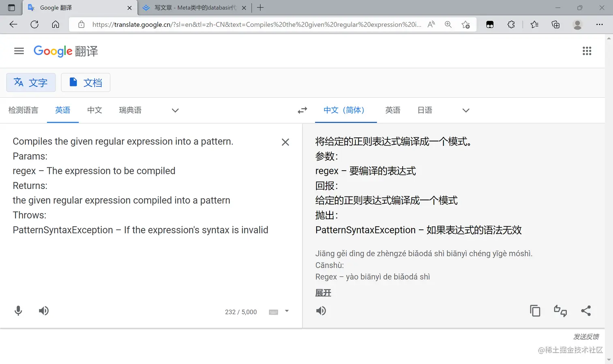This screenshot has height=364, width=613.
Task: Open the browser collections panel
Action: tap(556, 24)
